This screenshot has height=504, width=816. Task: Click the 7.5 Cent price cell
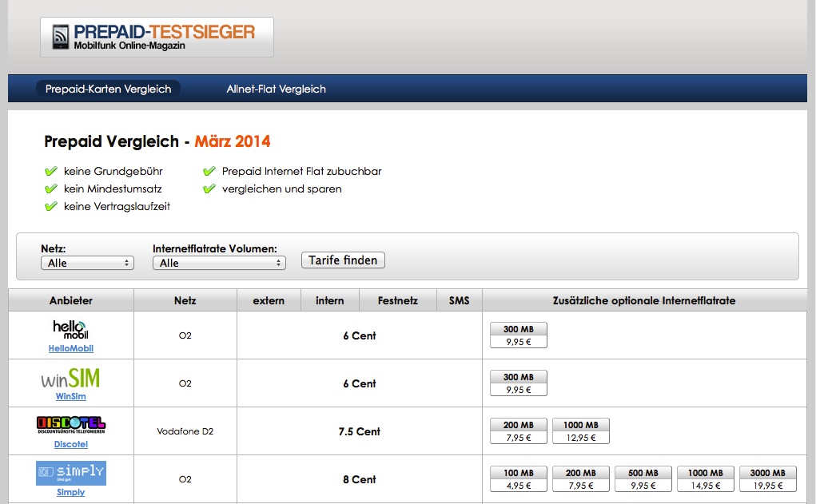[360, 431]
